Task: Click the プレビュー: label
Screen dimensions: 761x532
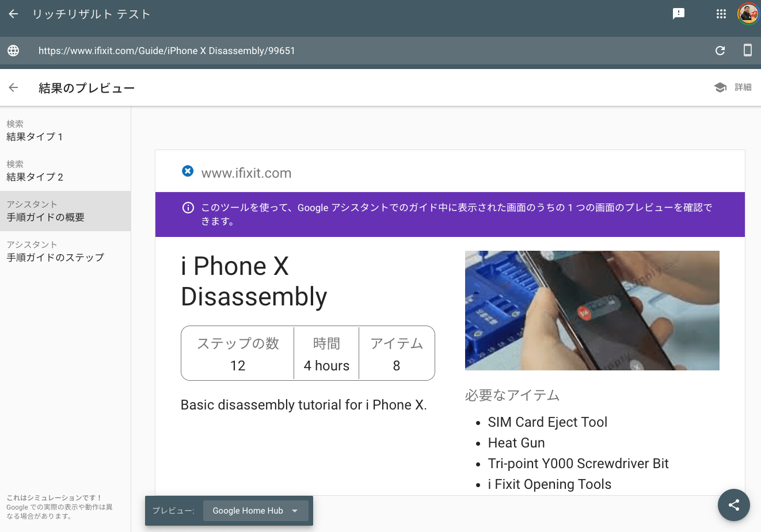Action: click(173, 511)
